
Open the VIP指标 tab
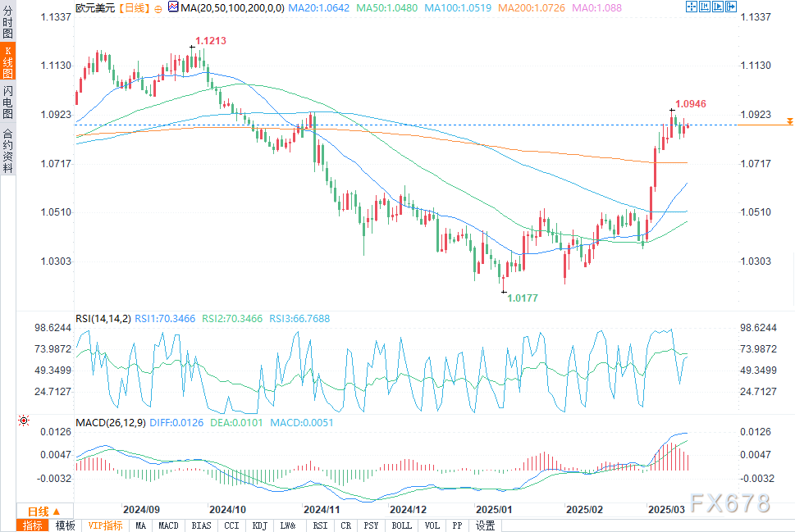[105, 525]
